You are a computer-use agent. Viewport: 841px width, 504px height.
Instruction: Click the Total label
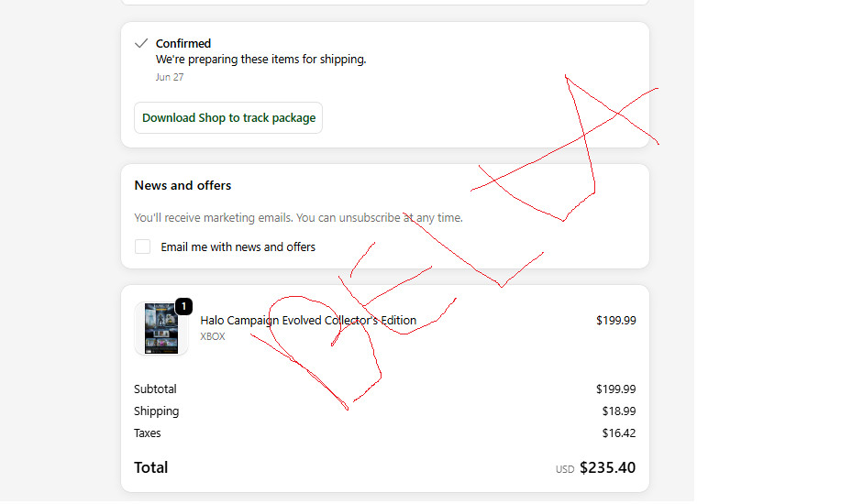(150, 467)
